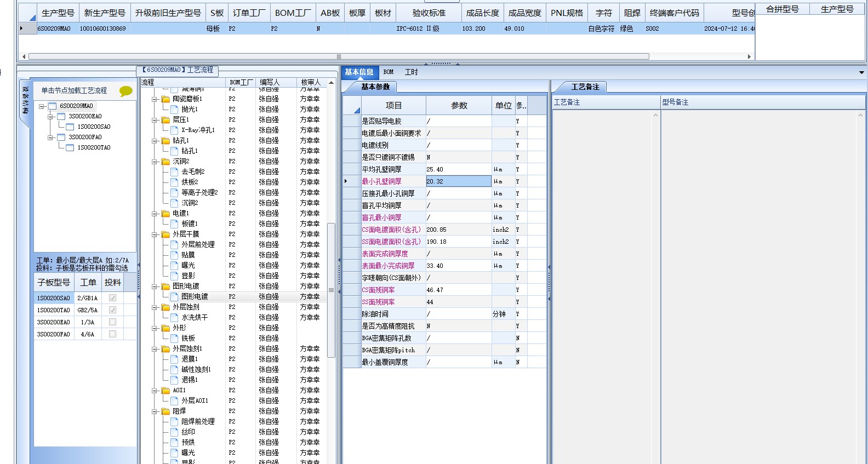This screenshot has width=868, height=464.
Task: Click the 钻孔1 folder icon
Action: (165, 141)
